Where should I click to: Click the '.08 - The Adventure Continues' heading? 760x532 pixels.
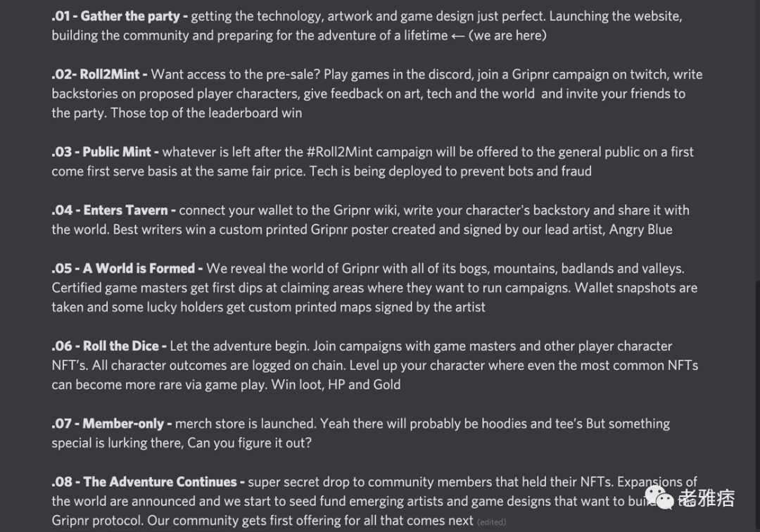coord(148,481)
